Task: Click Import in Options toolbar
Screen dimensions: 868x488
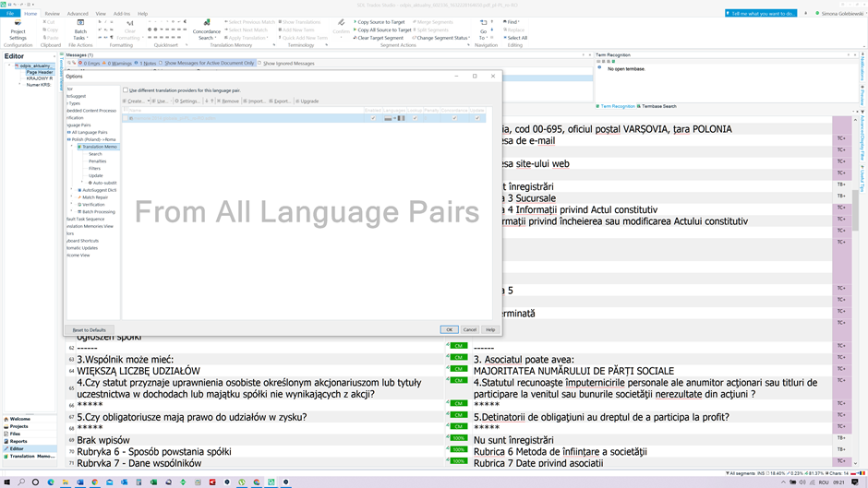Action: coord(255,101)
